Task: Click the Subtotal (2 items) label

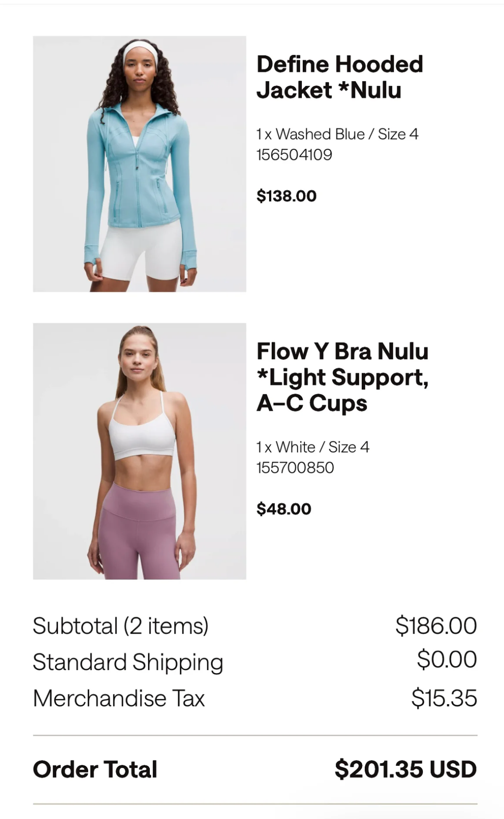Action: tap(121, 626)
